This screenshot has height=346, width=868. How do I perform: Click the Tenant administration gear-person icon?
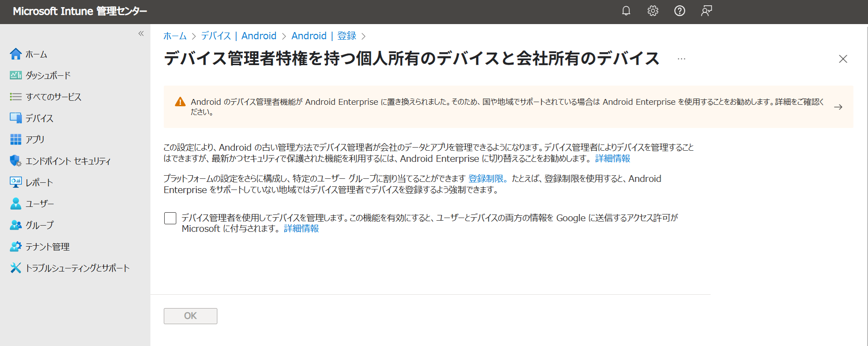[16, 247]
